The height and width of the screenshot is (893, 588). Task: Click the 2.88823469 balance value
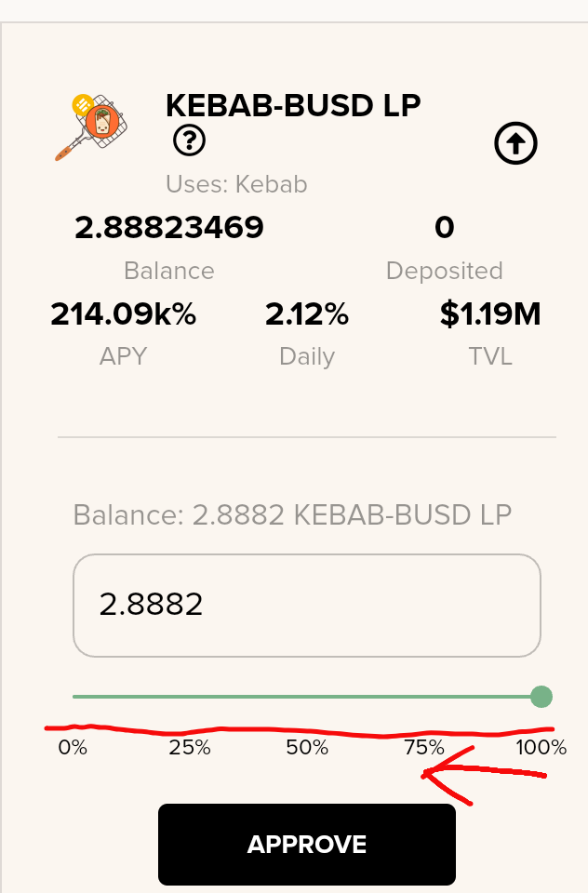point(169,227)
